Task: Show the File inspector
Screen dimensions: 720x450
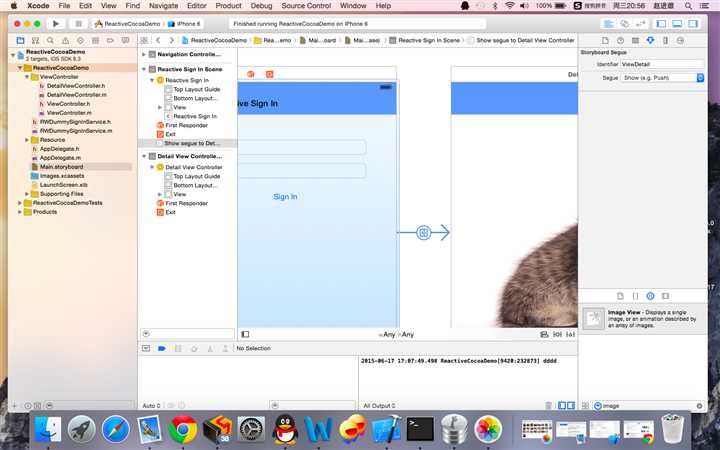Action: [x=605, y=40]
